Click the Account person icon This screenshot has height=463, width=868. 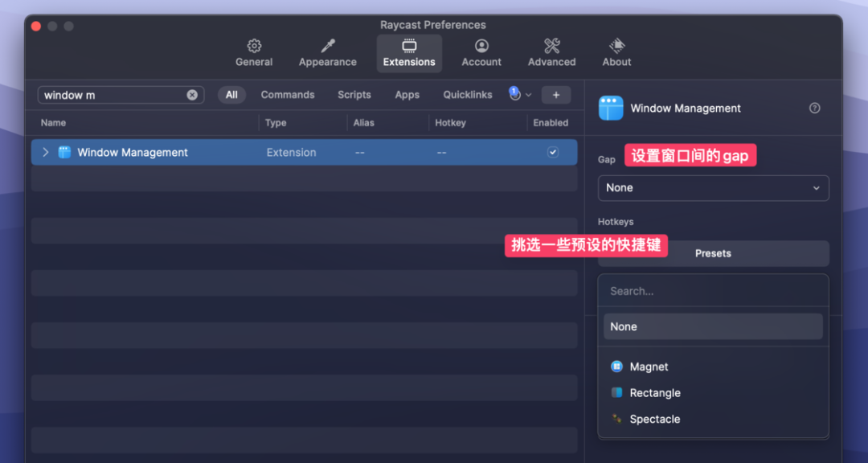(481, 45)
